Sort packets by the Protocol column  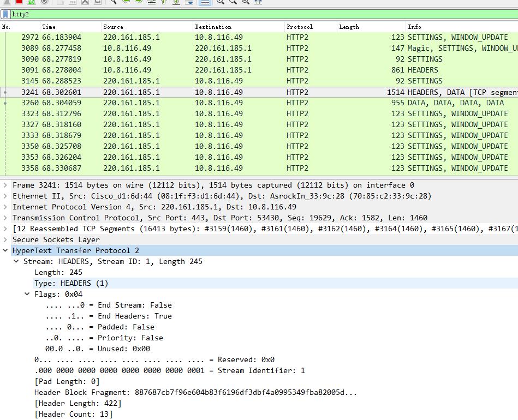pyautogui.click(x=300, y=27)
